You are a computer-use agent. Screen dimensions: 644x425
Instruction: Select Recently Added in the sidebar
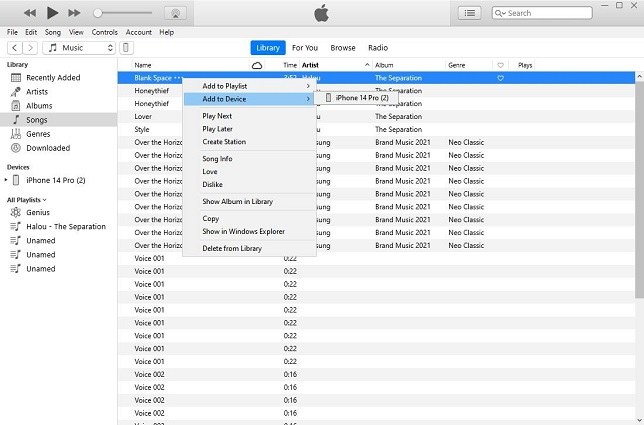(58, 78)
